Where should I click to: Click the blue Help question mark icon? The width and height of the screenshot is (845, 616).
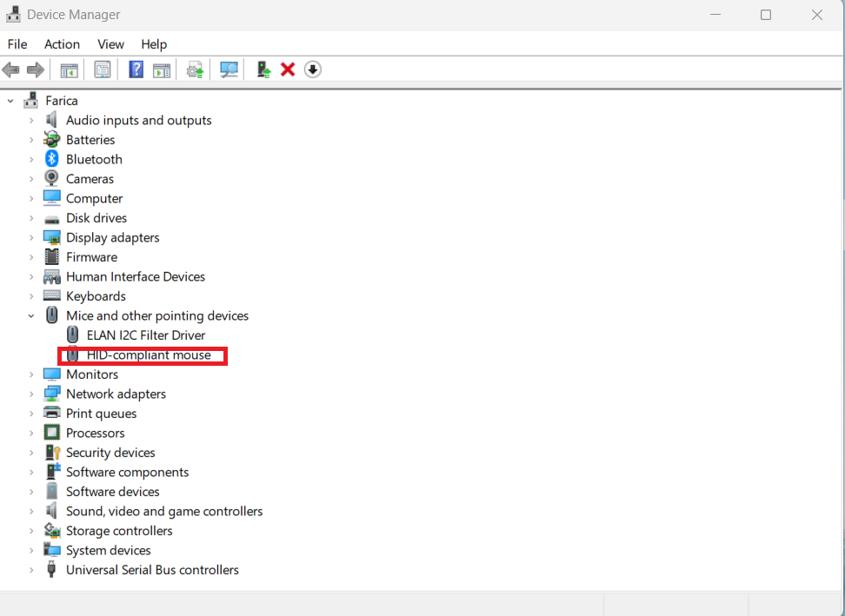(x=136, y=70)
